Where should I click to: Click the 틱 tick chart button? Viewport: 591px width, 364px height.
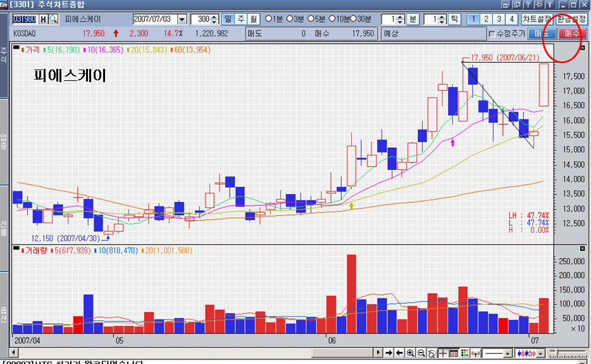455,19
